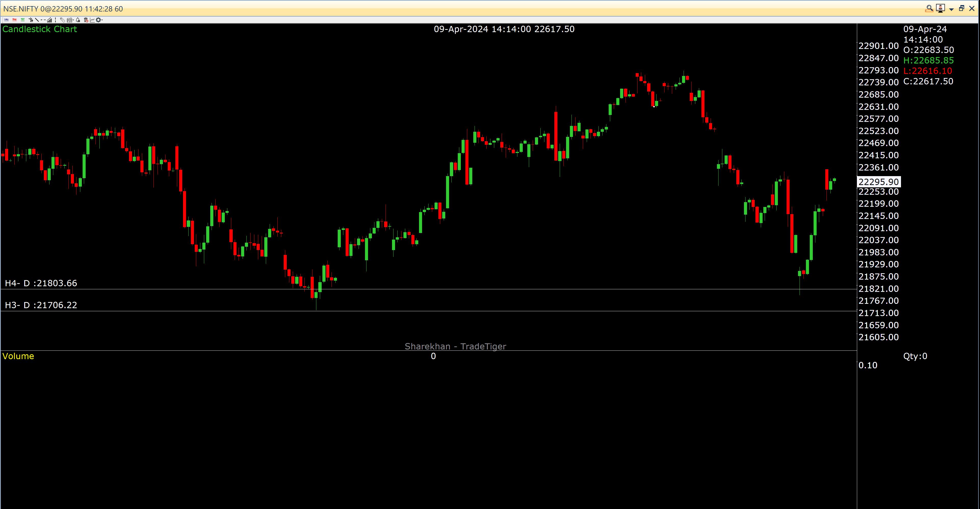Click the Candlestick Chart label
Viewport: 980px width, 509px height.
[x=40, y=29]
